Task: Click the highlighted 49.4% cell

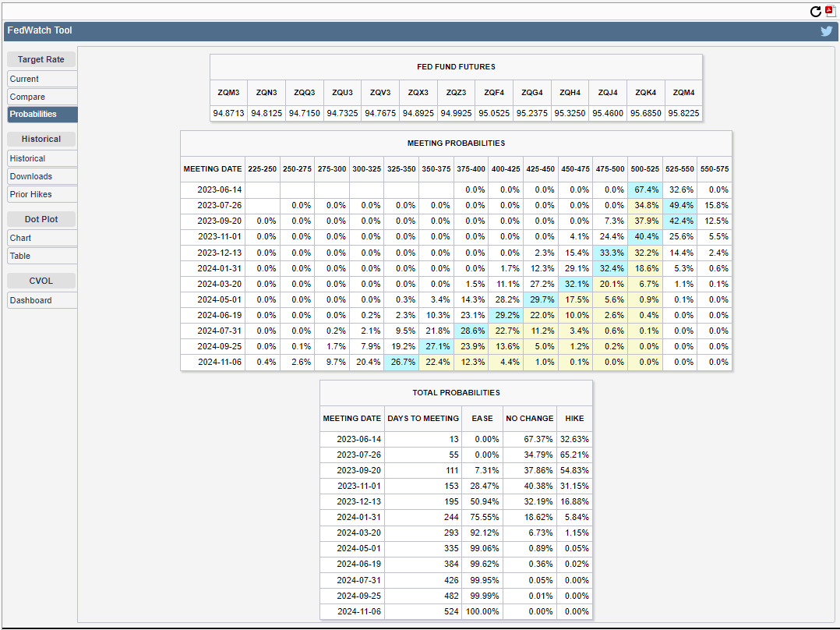Action: (679, 205)
